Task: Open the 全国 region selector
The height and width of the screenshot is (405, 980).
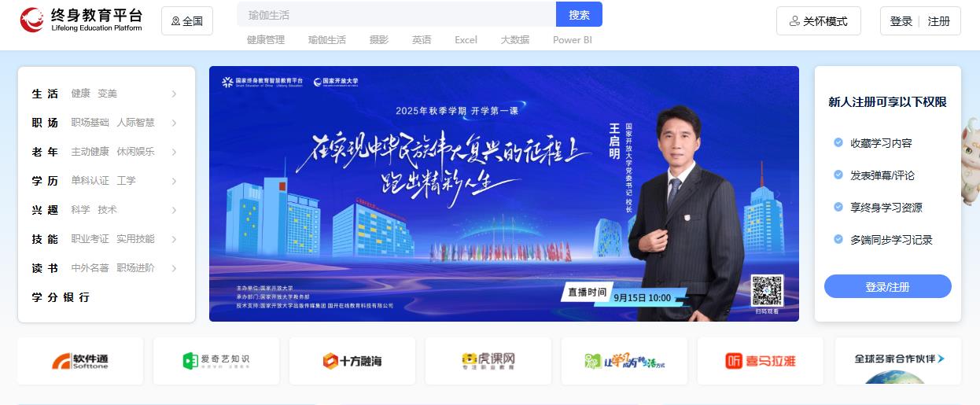Action: 187,21
